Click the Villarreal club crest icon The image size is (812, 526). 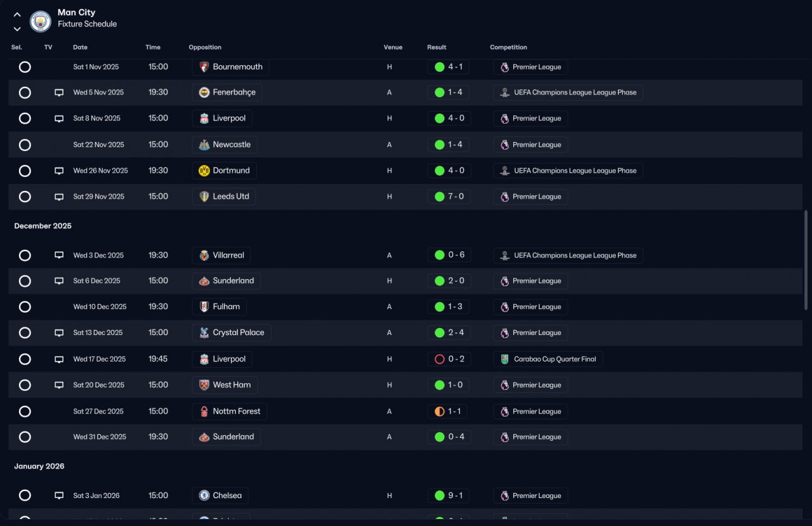click(204, 255)
